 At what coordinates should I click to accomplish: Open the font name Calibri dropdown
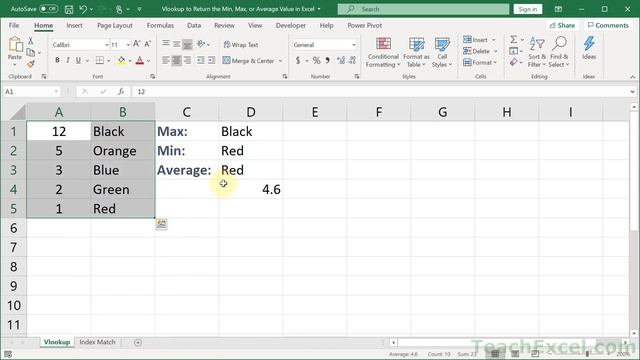pos(107,44)
